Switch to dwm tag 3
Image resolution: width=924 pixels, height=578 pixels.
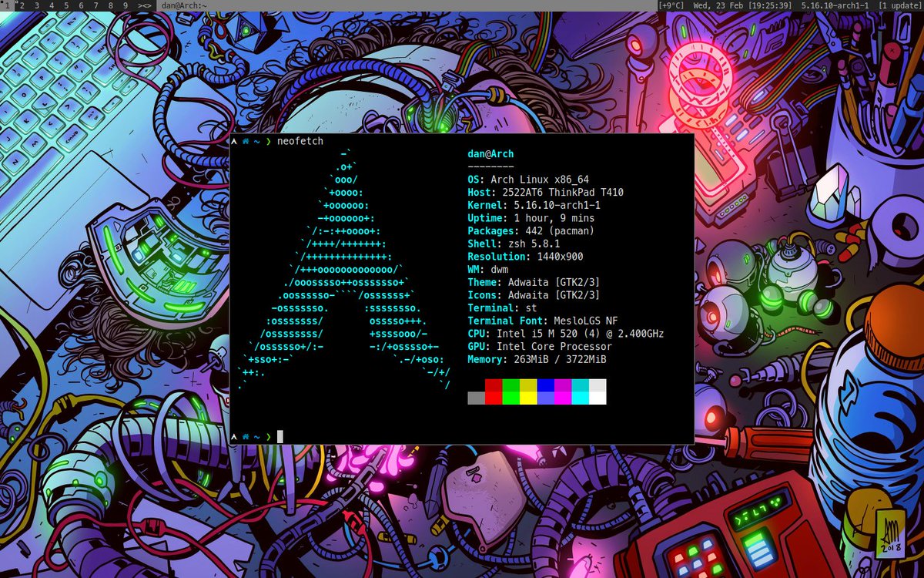[35, 5]
